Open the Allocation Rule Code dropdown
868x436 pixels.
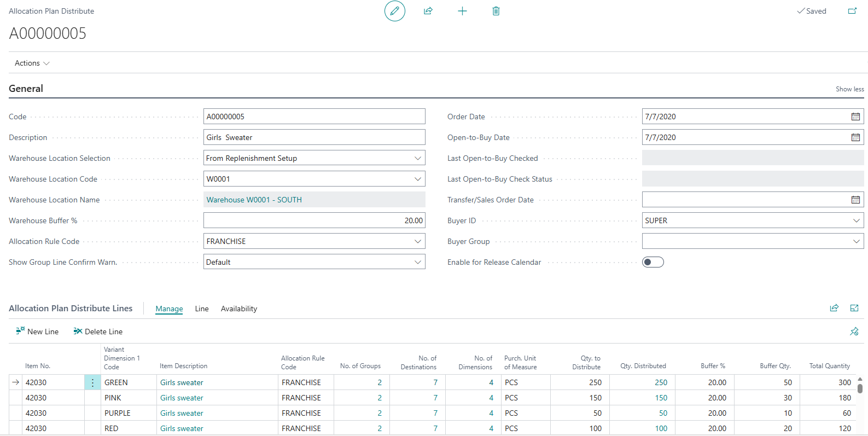point(418,241)
